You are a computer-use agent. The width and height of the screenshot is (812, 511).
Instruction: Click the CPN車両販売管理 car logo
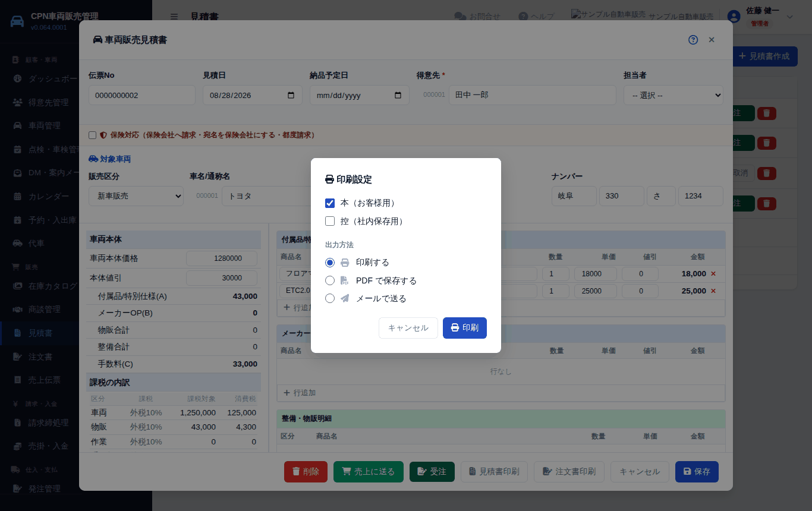point(18,21)
